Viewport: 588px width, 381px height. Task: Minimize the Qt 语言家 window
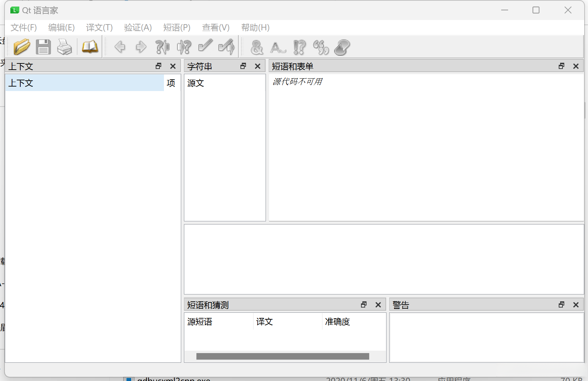pos(505,10)
